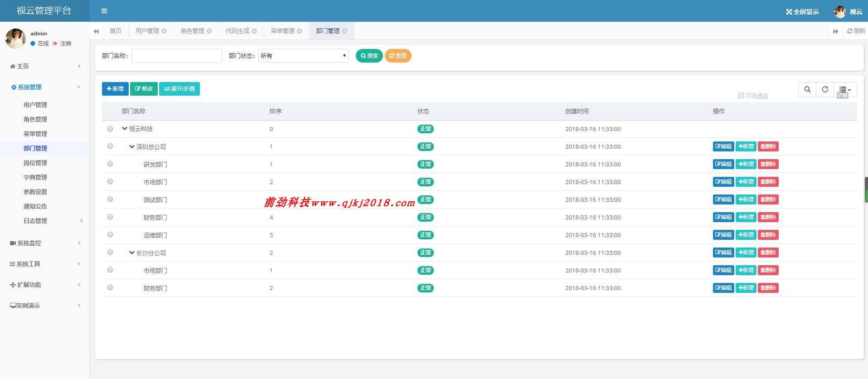
Task: Collapse the 深圳总公司 tree node
Action: (x=132, y=146)
